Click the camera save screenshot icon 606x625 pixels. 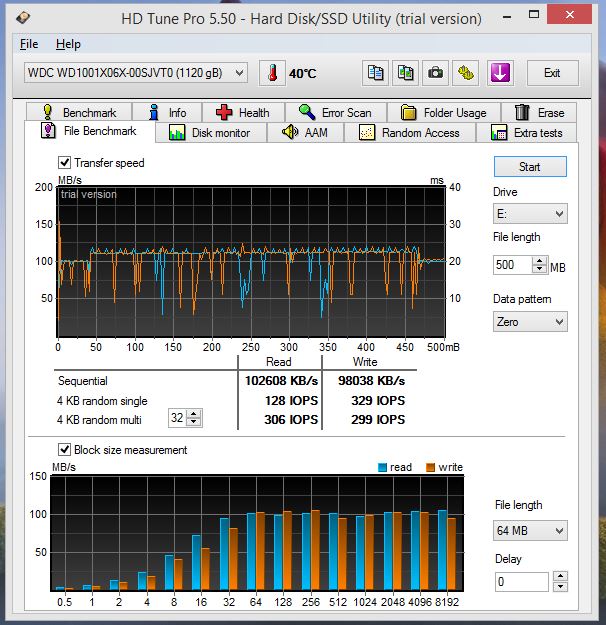coord(436,73)
